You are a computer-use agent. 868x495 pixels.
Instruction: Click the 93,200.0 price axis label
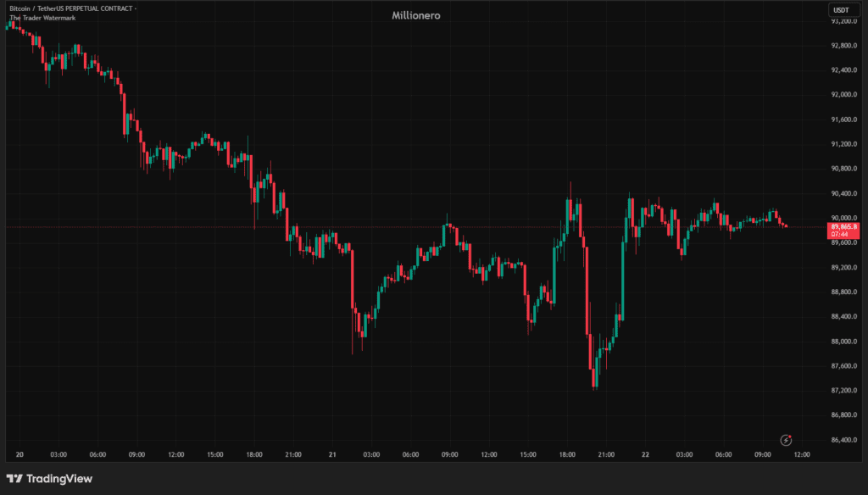point(844,20)
